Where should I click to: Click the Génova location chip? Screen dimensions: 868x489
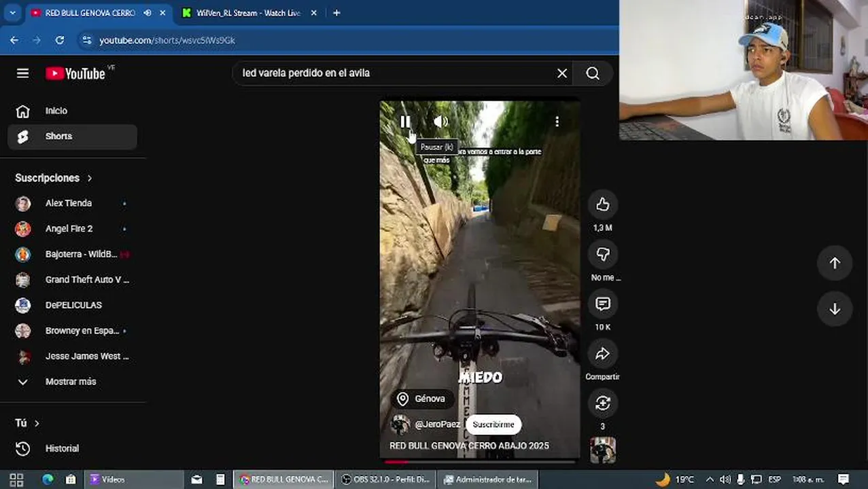point(422,399)
